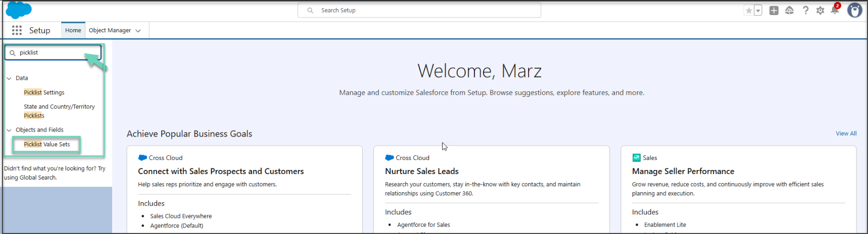Open State and Country/Territory Picklists
This screenshot has width=868, height=234.
click(x=59, y=111)
